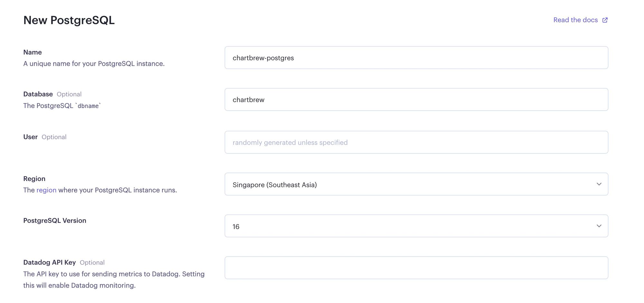Expand the Region dropdown chevron
The height and width of the screenshot is (303, 644).
tap(599, 184)
